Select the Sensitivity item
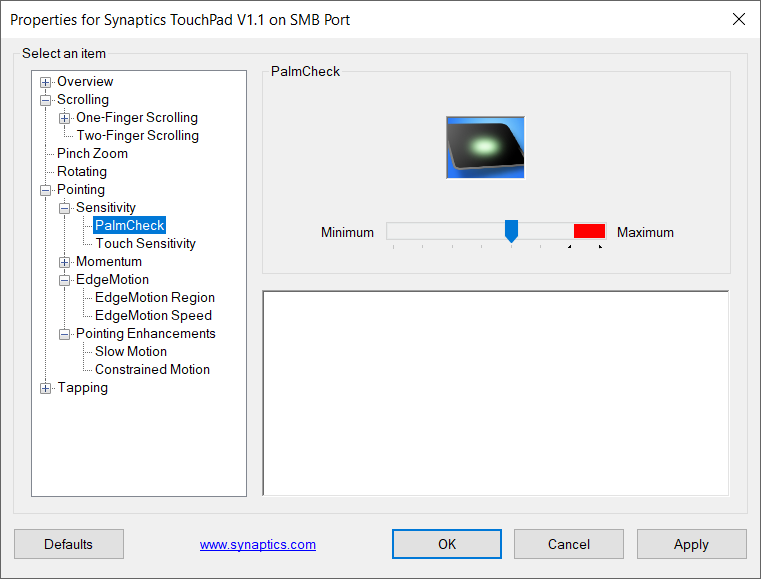This screenshot has width=761, height=579. pyautogui.click(x=106, y=207)
